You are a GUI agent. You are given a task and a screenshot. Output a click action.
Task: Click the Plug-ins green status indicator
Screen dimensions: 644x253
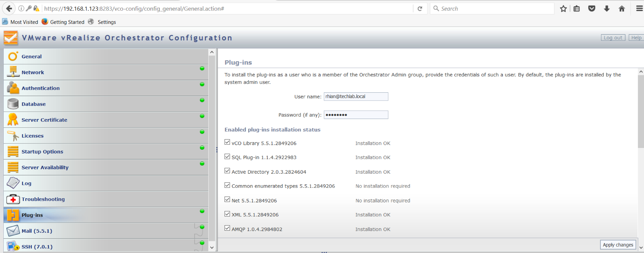pyautogui.click(x=202, y=211)
